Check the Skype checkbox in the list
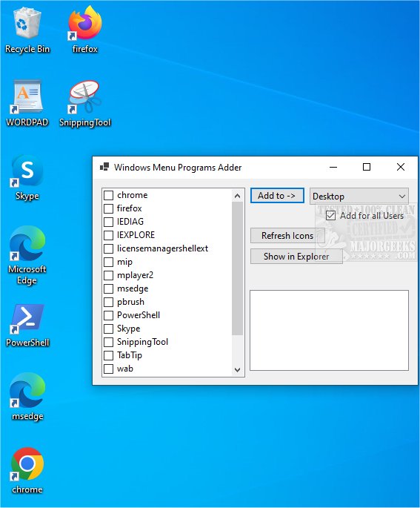This screenshot has width=420, height=508. coord(108,329)
